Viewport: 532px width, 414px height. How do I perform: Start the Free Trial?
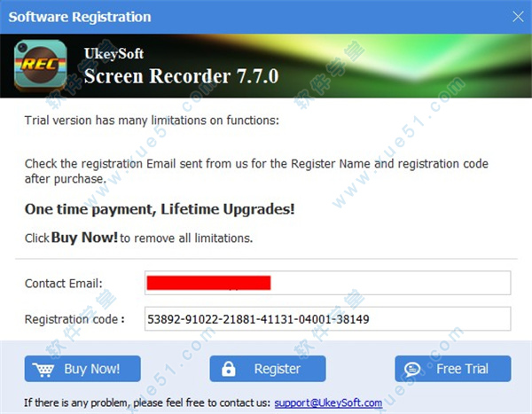pos(452,369)
